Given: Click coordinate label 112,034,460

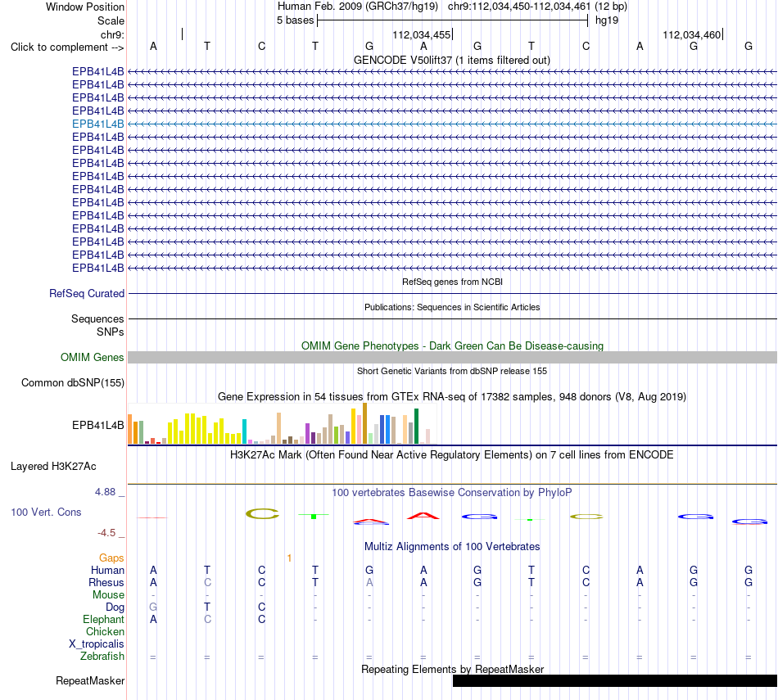Looking at the screenshot, I should point(692,34).
